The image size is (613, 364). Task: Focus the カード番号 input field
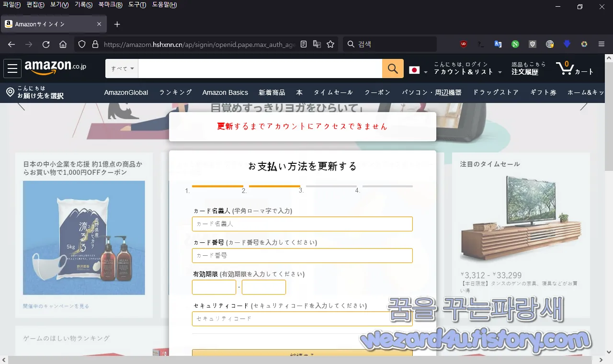(302, 255)
